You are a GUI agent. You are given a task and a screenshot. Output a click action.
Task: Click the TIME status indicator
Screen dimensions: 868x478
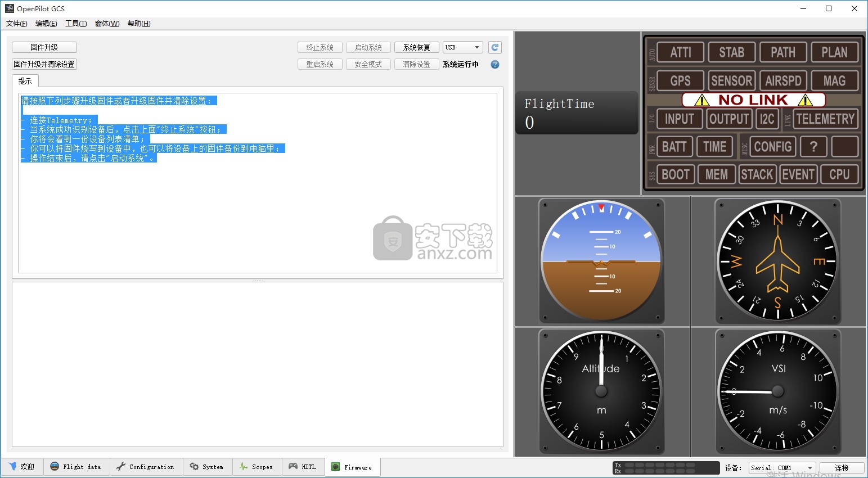[714, 147]
